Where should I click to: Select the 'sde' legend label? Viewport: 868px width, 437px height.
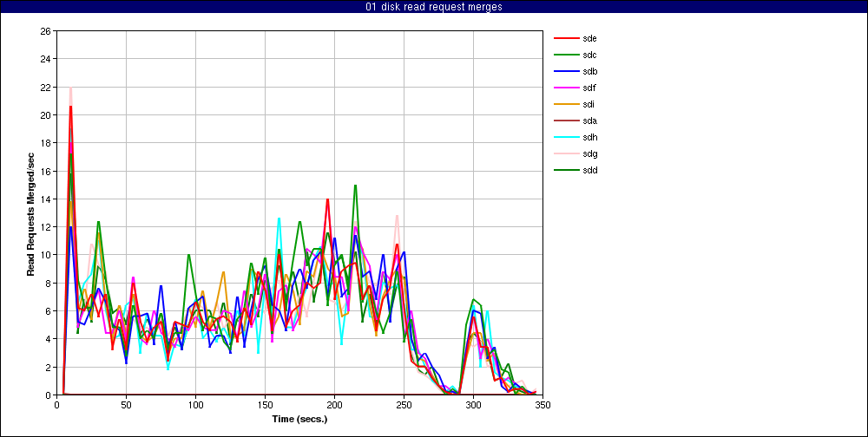coord(590,38)
